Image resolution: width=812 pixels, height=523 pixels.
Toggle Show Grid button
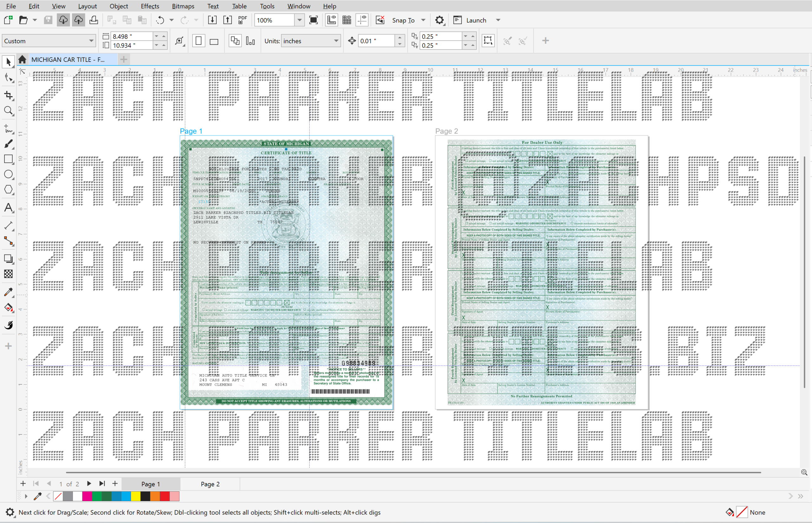pyautogui.click(x=347, y=20)
